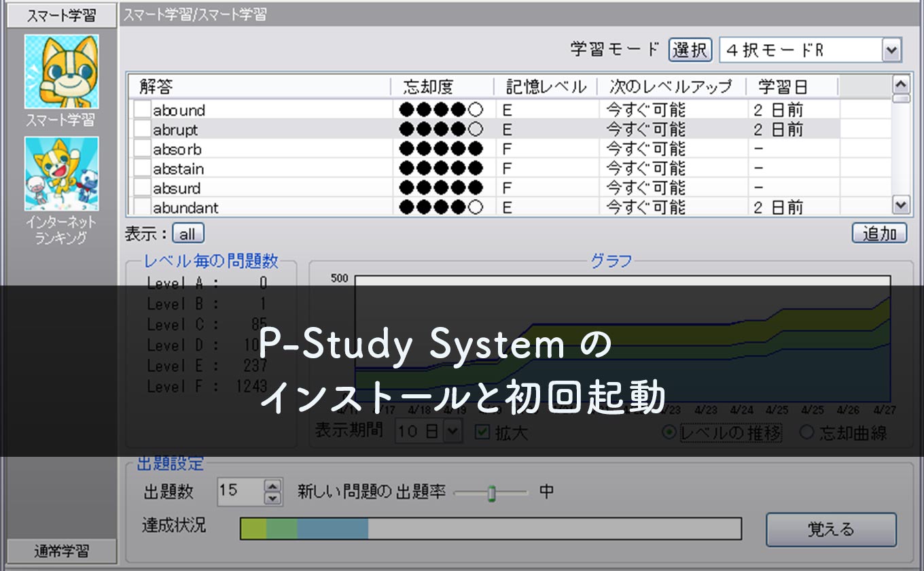The image size is (924, 571).
Task: Select the word abstain in list
Action: [178, 169]
